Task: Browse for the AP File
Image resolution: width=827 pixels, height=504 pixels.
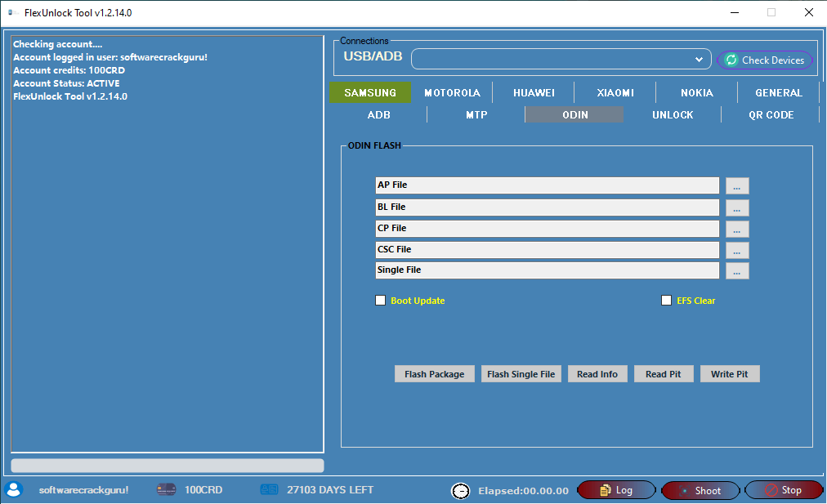Action: click(736, 186)
